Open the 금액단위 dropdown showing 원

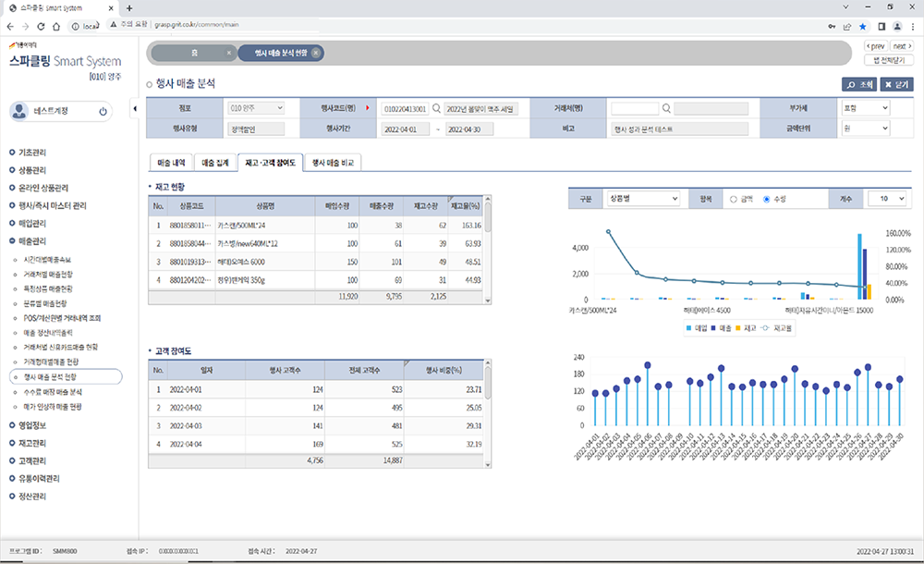click(865, 128)
